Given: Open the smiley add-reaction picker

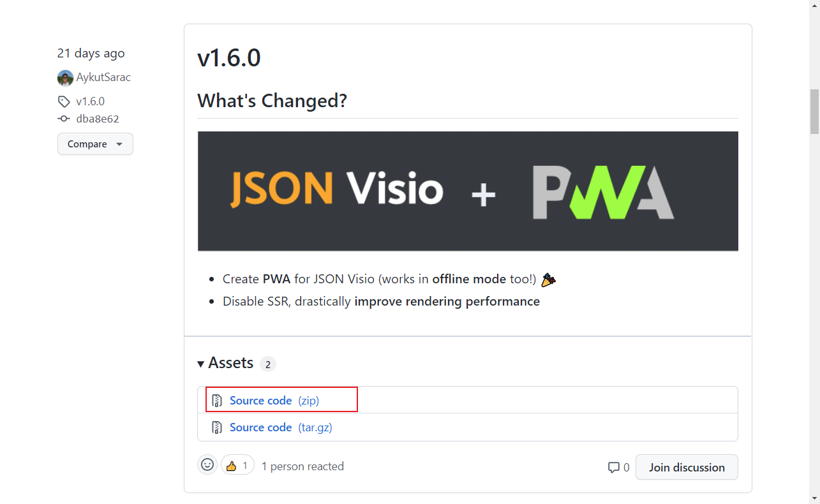Looking at the screenshot, I should click(x=207, y=464).
